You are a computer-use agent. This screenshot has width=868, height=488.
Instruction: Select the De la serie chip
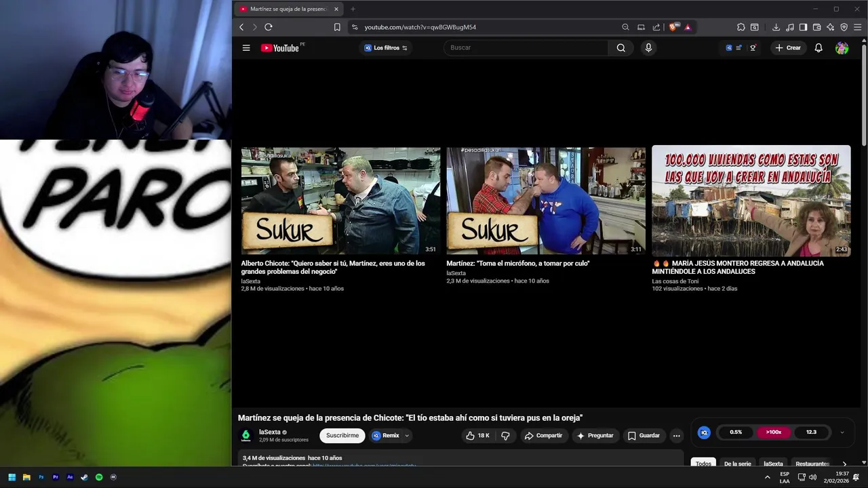[737, 464]
